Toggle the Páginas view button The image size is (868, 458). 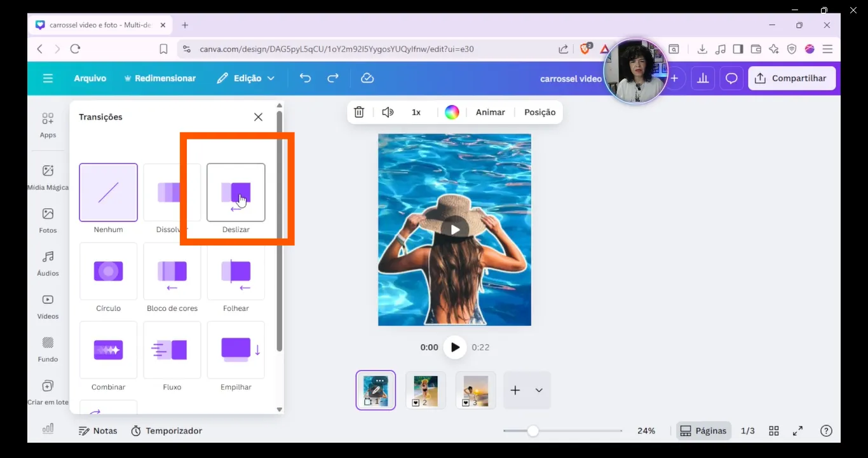pyautogui.click(x=703, y=431)
